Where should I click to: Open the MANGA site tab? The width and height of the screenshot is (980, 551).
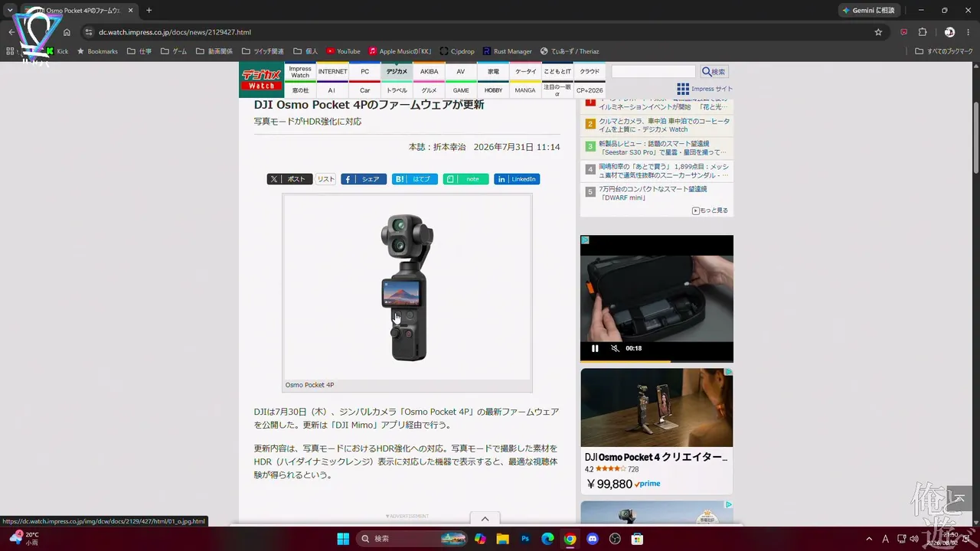pyautogui.click(x=525, y=90)
